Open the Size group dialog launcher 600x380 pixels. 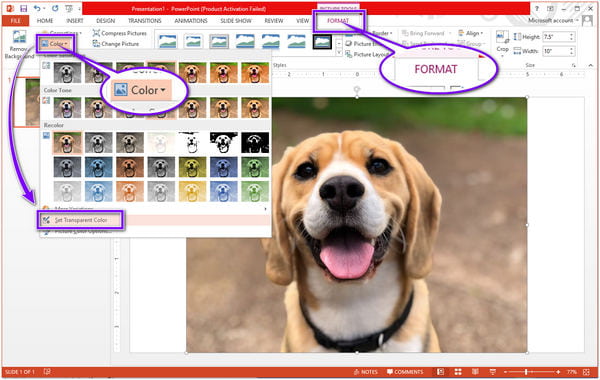pos(574,65)
